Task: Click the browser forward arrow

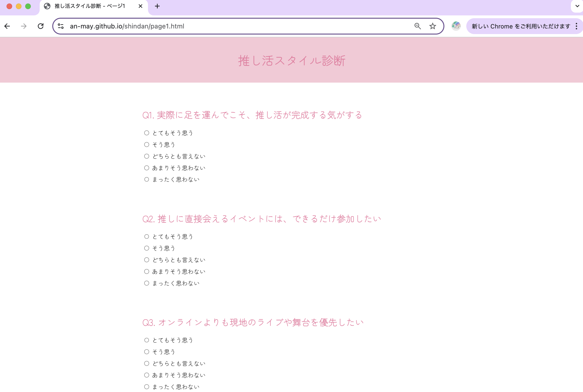Action: (24, 26)
